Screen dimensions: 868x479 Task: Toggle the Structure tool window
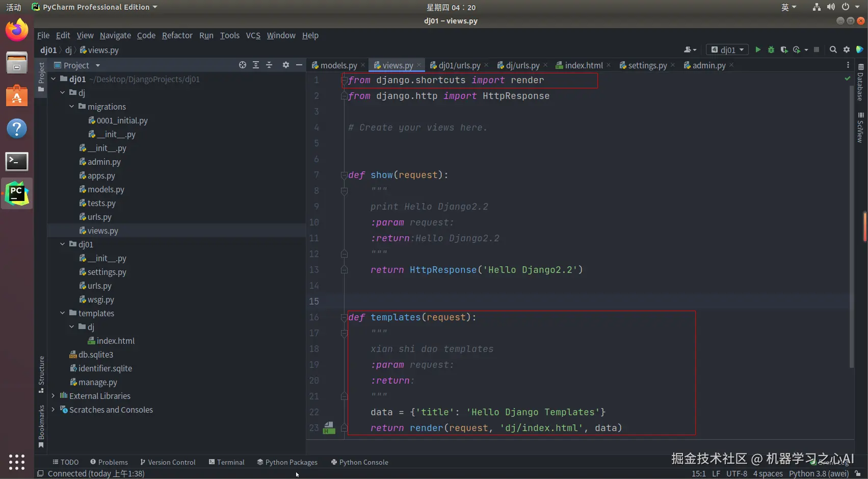41,374
